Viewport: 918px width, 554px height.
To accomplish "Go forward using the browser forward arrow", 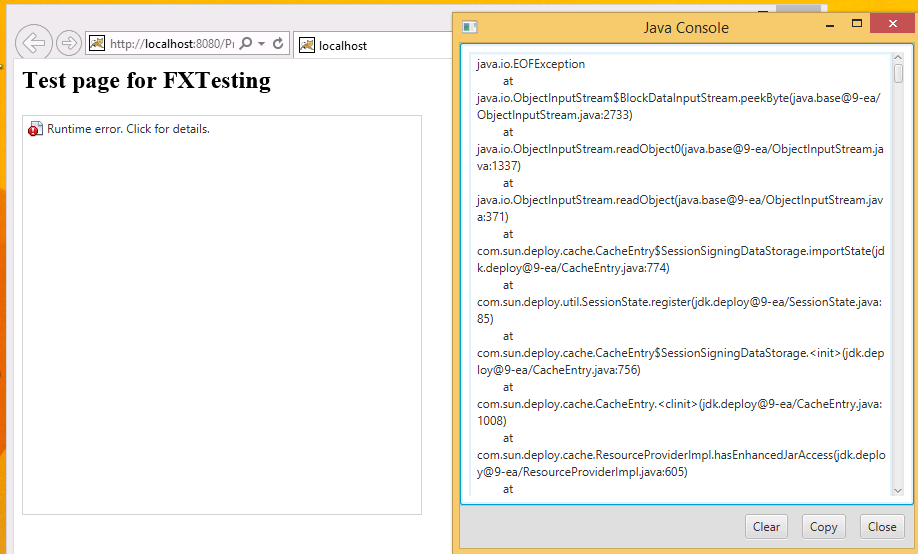I will [x=69, y=43].
